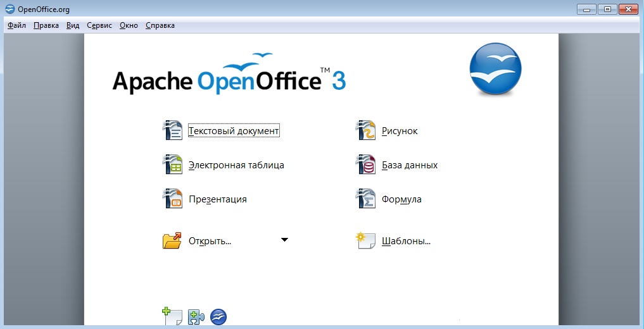Screen dimensions: 644x329
Task: Maximize the OpenOffice.org window
Action: [607, 9]
